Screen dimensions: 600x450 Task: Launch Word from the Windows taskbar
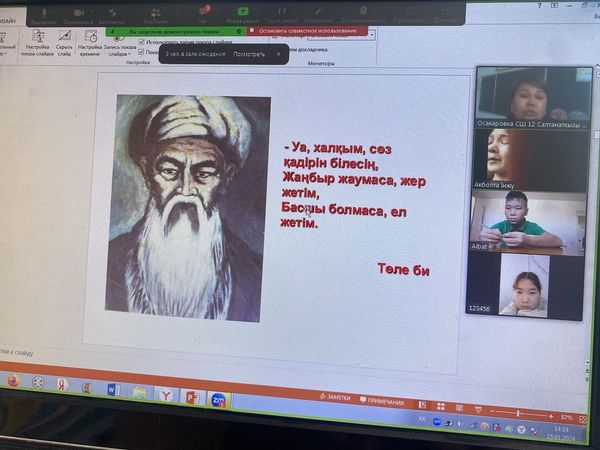point(113,389)
